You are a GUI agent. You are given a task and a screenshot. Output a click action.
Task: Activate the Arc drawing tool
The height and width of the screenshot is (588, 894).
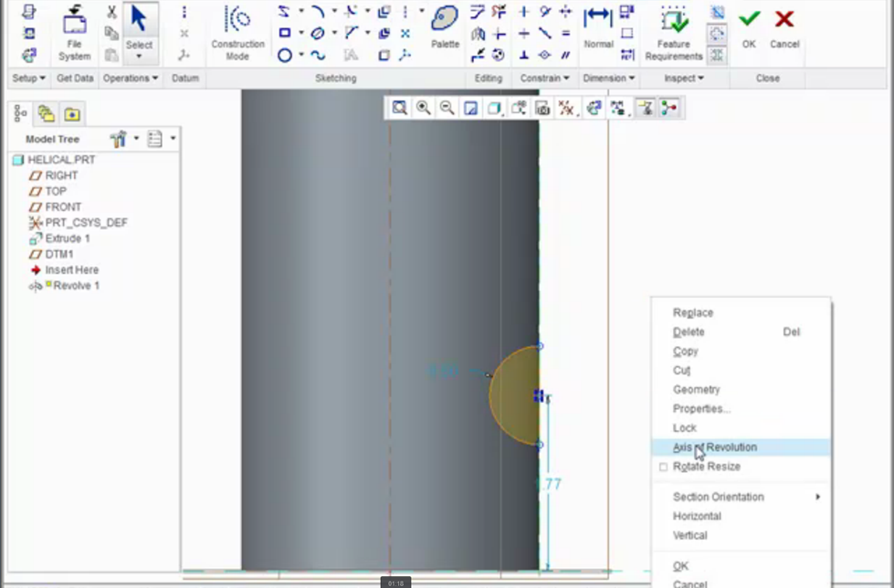tap(319, 12)
